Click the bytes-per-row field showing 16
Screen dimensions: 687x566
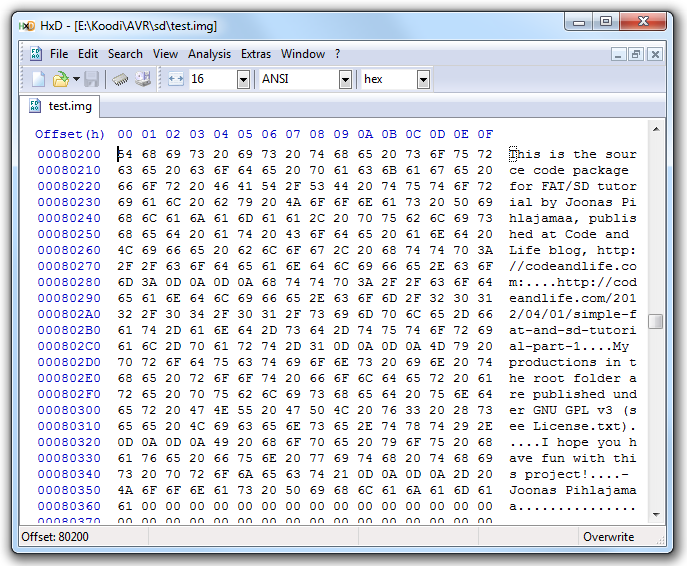[213, 79]
